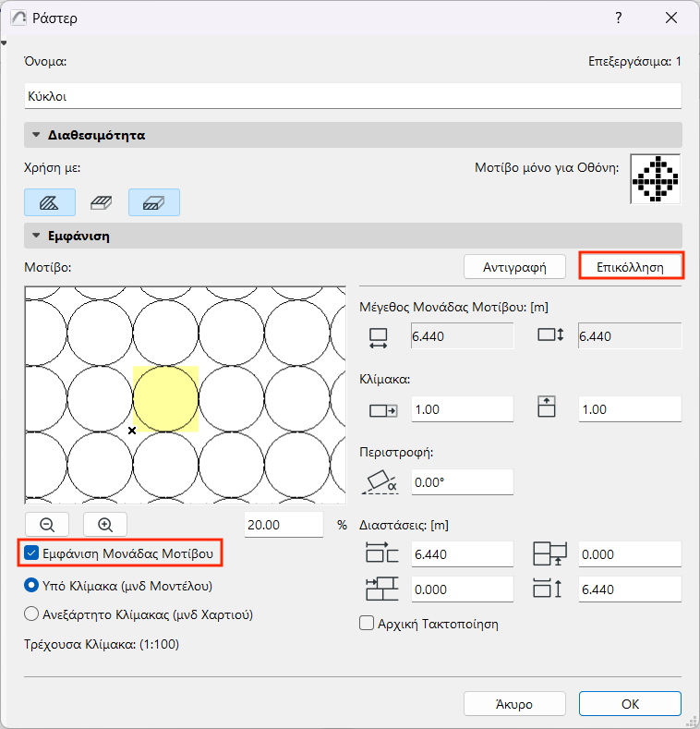Viewport: 700px width, 729px height.
Task: Click the help question mark icon
Action: coord(618,18)
